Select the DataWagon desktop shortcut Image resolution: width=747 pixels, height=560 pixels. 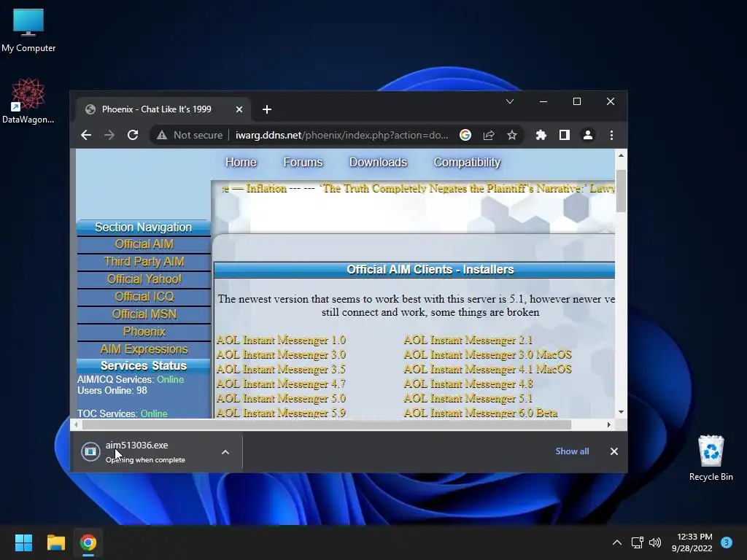pos(28,101)
